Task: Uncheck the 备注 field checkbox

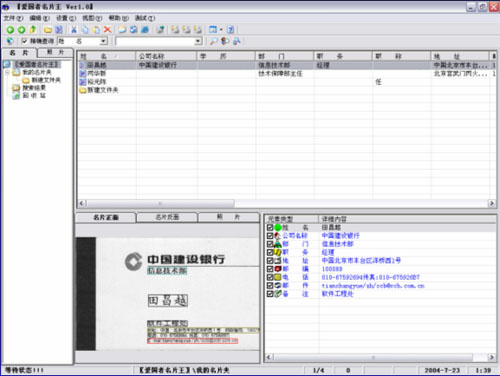Action: 270,294
